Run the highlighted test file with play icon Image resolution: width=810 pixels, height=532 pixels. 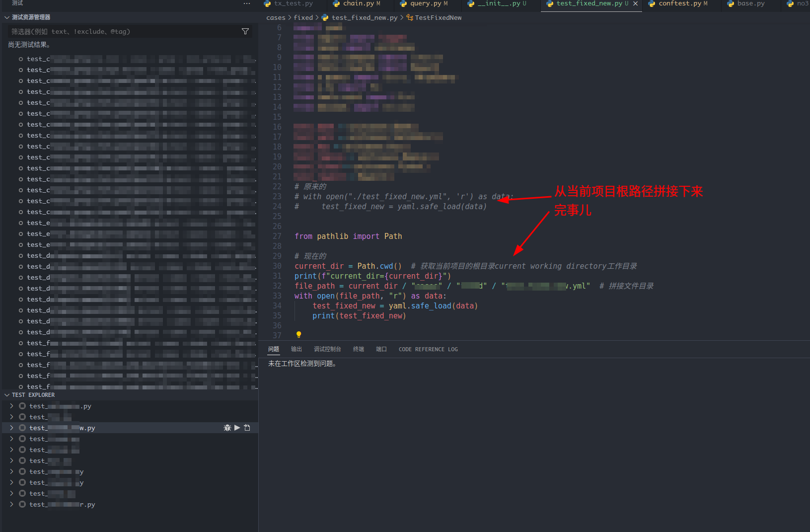(x=237, y=428)
